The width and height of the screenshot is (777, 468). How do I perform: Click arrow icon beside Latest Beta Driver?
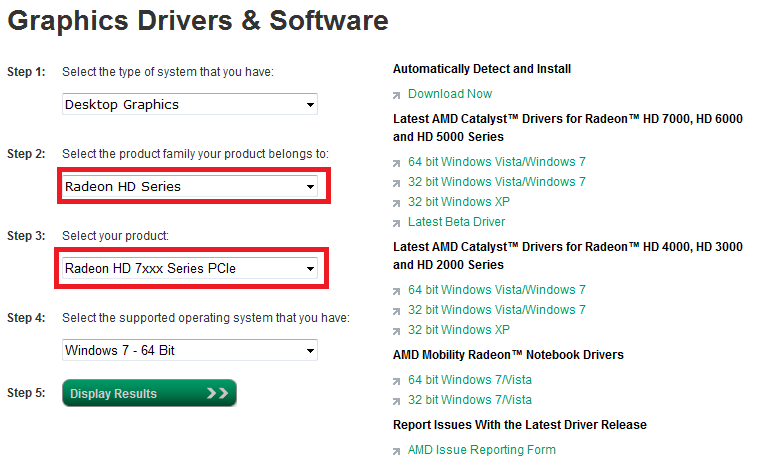[x=396, y=223]
